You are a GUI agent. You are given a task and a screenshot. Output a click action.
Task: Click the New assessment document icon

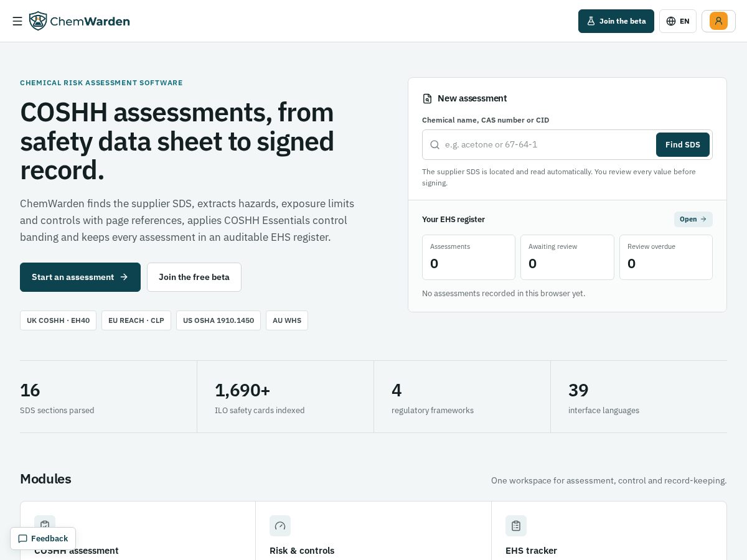tap(427, 98)
